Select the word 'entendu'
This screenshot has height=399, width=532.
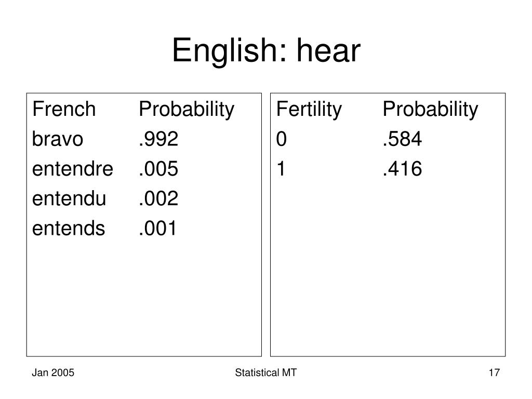click(69, 198)
